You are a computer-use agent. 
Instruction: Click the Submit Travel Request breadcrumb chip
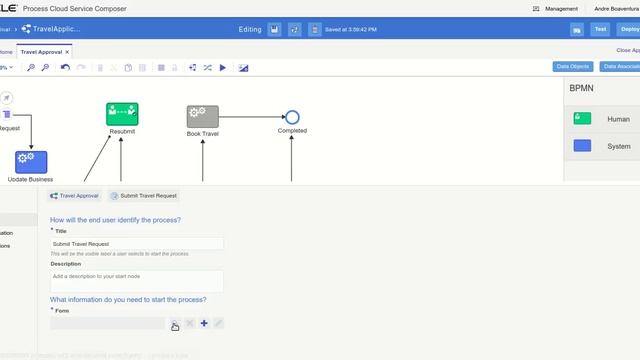click(144, 196)
